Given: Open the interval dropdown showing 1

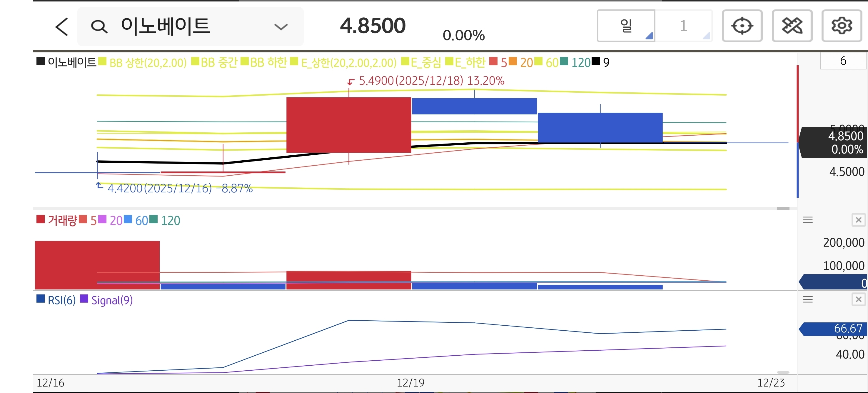Looking at the screenshot, I should pyautogui.click(x=683, y=26).
